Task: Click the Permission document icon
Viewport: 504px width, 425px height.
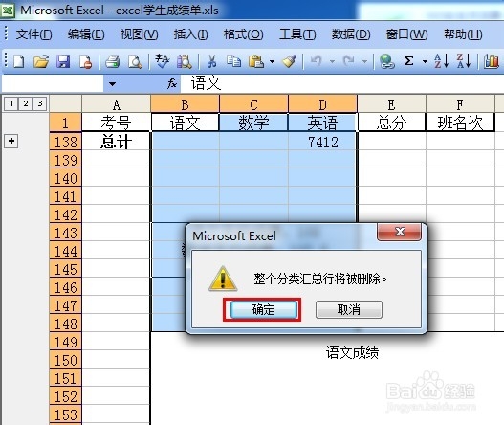Action: tap(86, 61)
